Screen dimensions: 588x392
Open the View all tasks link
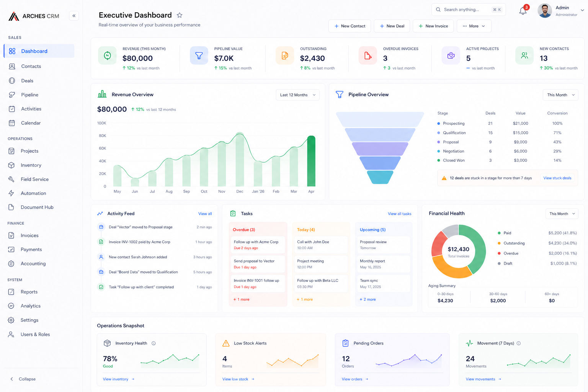click(x=400, y=214)
